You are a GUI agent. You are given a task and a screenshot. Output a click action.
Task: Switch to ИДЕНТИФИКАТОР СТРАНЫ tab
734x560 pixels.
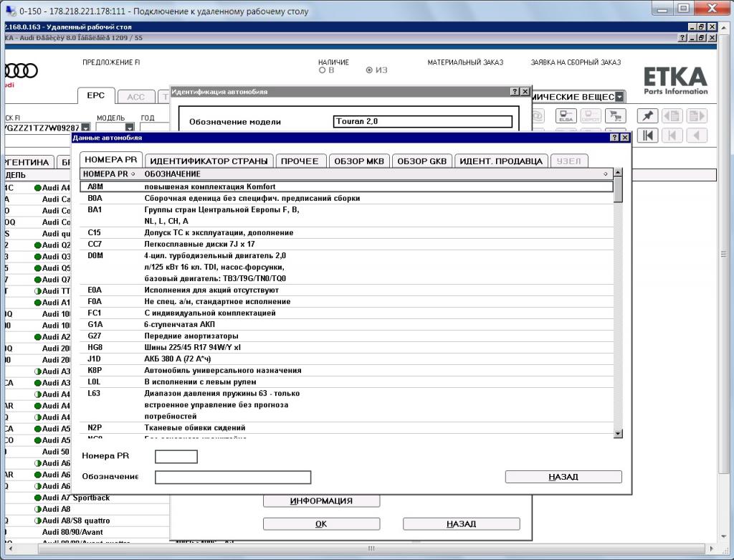[x=209, y=161]
